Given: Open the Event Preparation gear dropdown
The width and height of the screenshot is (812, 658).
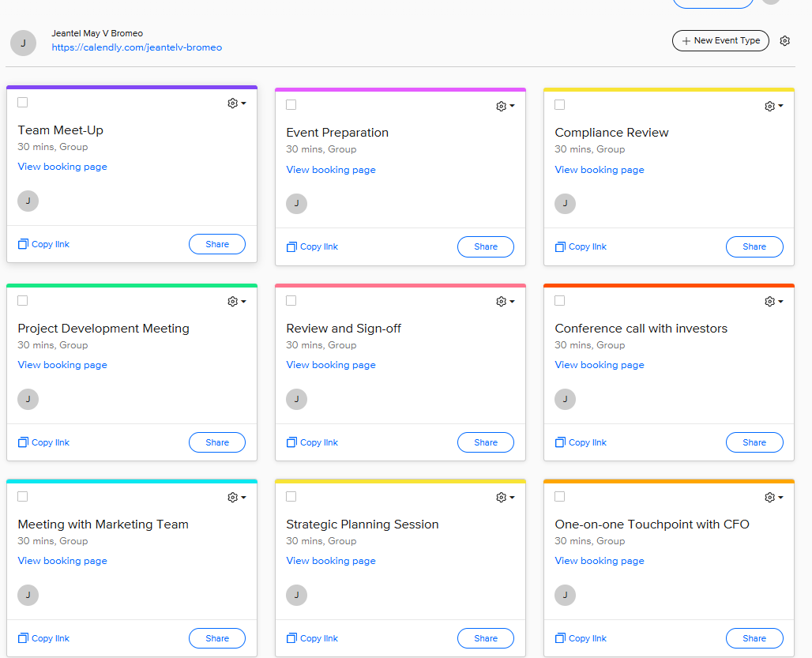Looking at the screenshot, I should [505, 106].
